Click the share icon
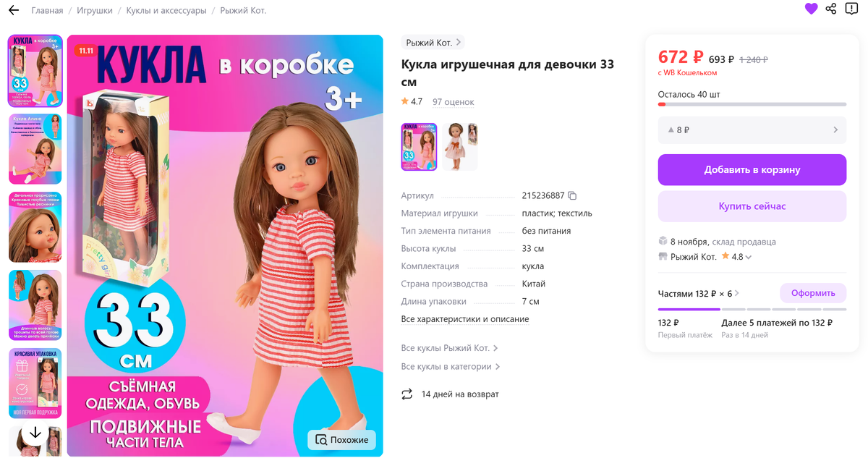The width and height of the screenshot is (868, 466). pos(831,9)
